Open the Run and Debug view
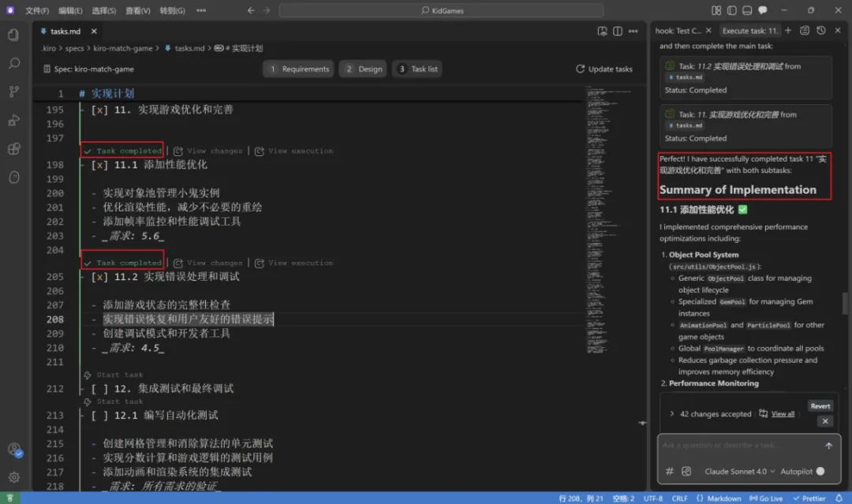Screen dimensions: 852x504 pyautogui.click(x=13, y=120)
